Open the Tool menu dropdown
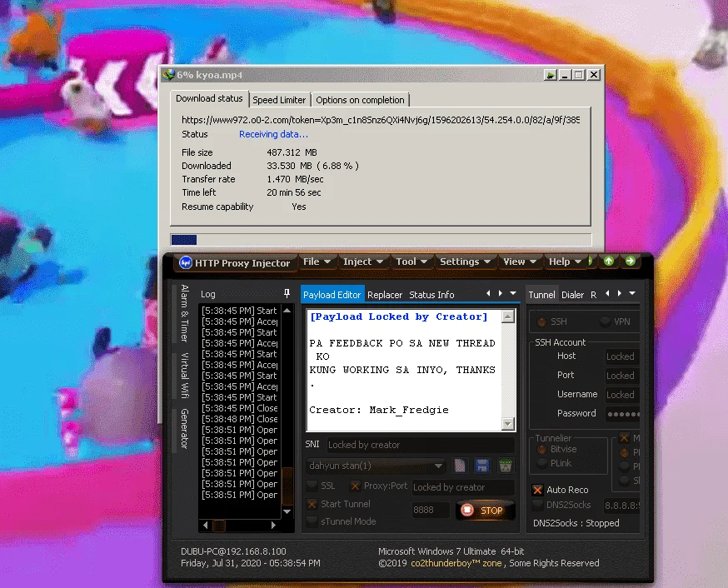728x588 pixels. pos(411,262)
